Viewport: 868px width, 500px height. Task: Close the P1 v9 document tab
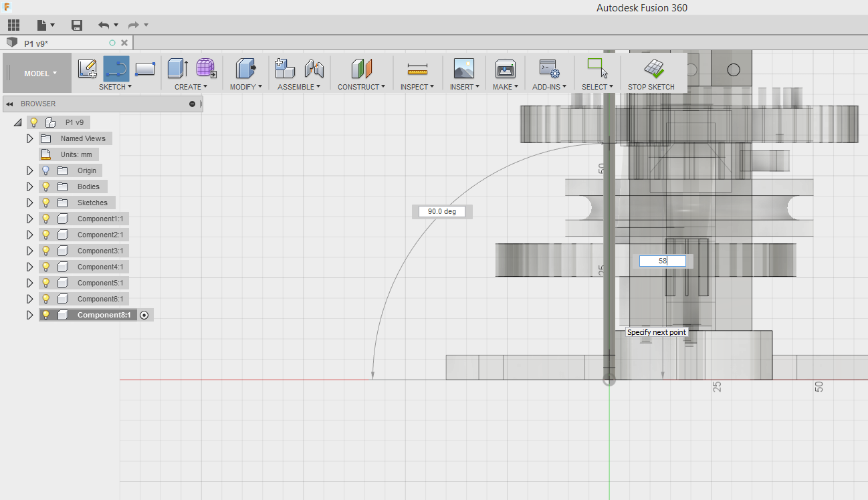coord(124,43)
